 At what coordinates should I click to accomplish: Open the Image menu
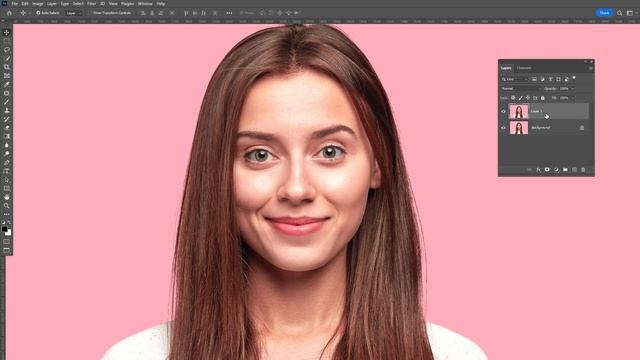tap(38, 4)
